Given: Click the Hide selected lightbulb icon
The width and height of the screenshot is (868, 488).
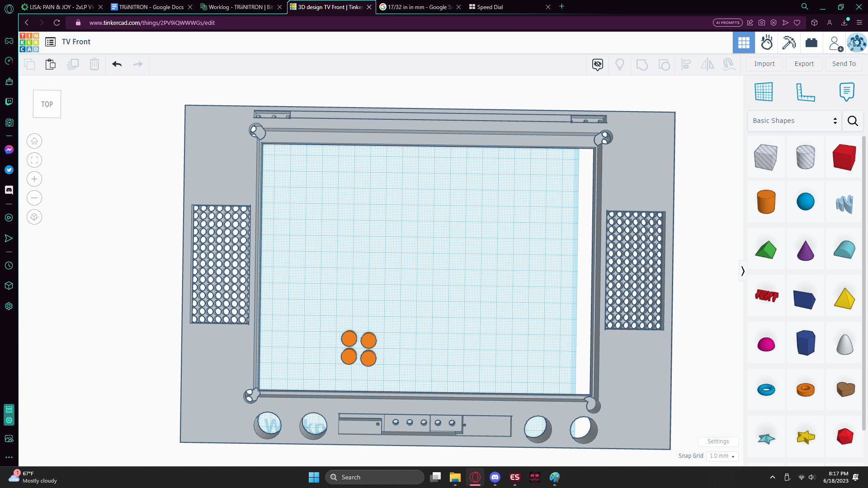Looking at the screenshot, I should (x=620, y=65).
